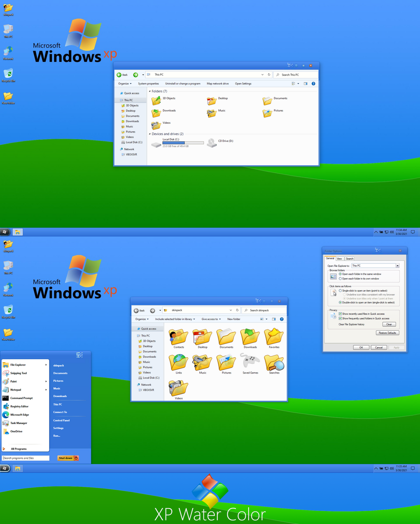Click Map network drive in toolbar
This screenshot has height=524, width=420.
click(218, 84)
